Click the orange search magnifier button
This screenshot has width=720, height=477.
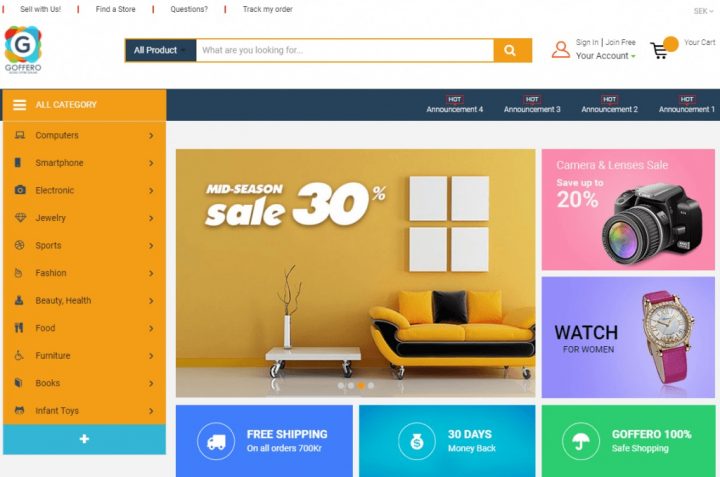point(512,51)
